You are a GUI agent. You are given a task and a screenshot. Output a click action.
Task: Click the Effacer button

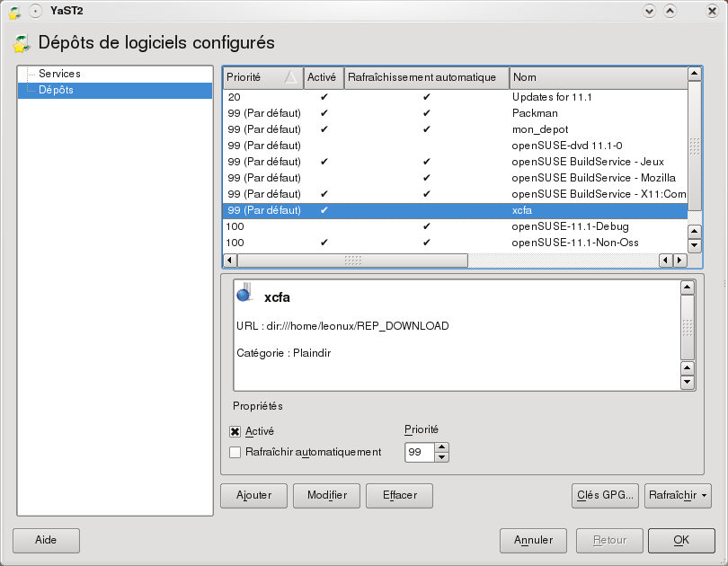click(x=400, y=496)
